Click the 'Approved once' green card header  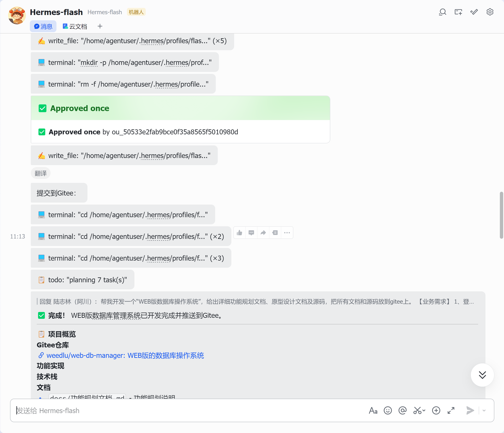click(180, 108)
